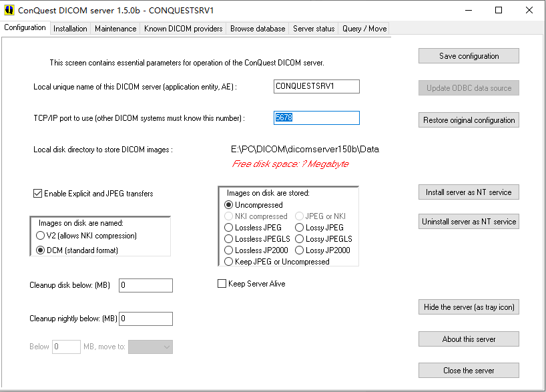
Task: Select Uncompressed storage option
Action: (254, 205)
